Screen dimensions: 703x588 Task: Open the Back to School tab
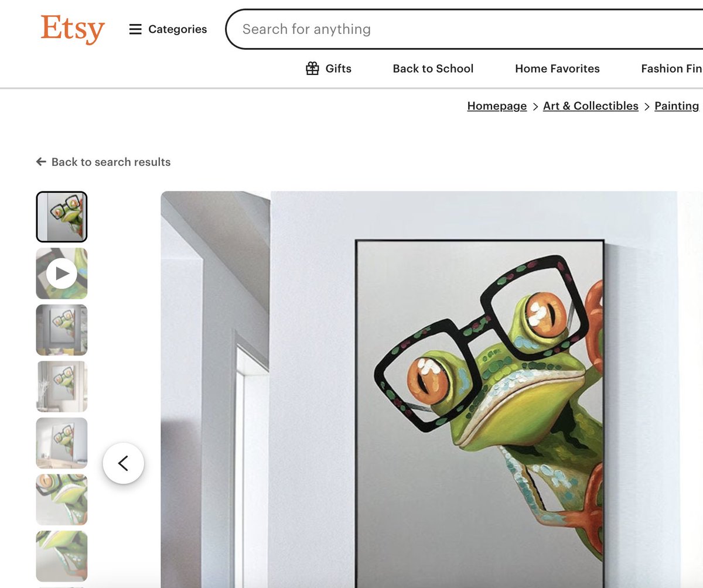point(433,69)
